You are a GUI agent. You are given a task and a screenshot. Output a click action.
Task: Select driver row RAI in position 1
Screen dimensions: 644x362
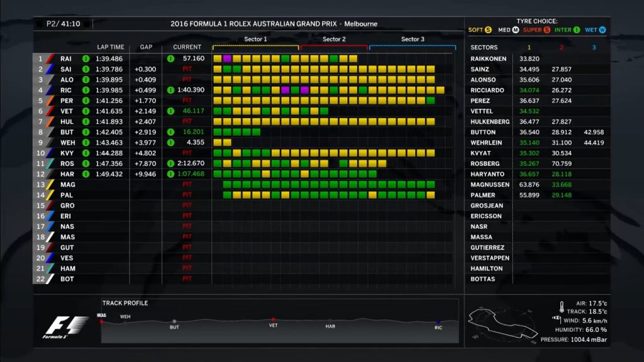click(x=245, y=58)
